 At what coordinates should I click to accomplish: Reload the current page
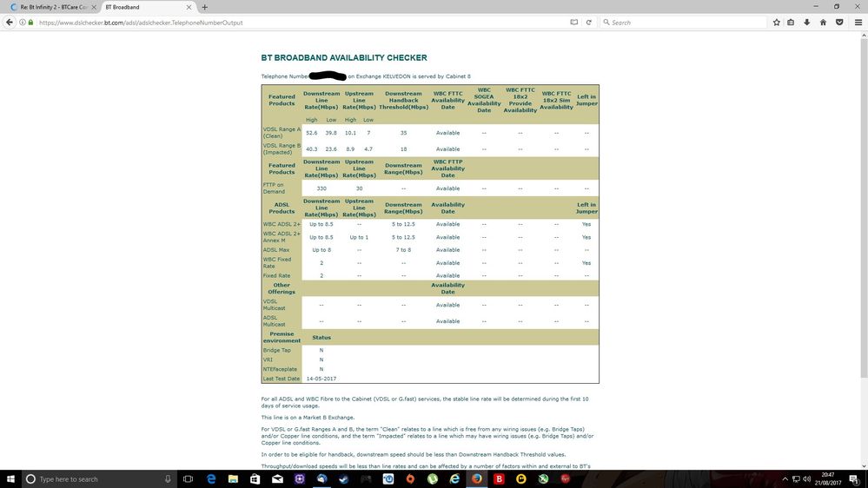click(589, 23)
